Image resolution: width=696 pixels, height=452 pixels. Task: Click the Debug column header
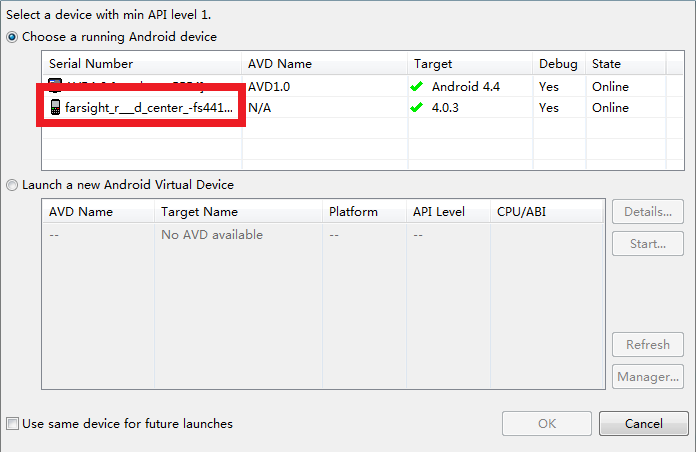[x=558, y=64]
